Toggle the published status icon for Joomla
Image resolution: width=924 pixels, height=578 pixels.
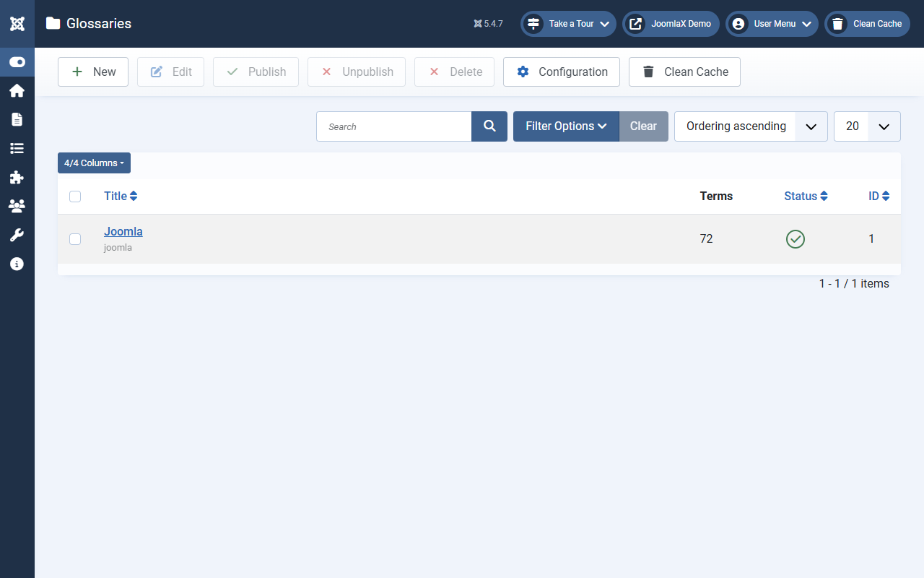tap(796, 239)
